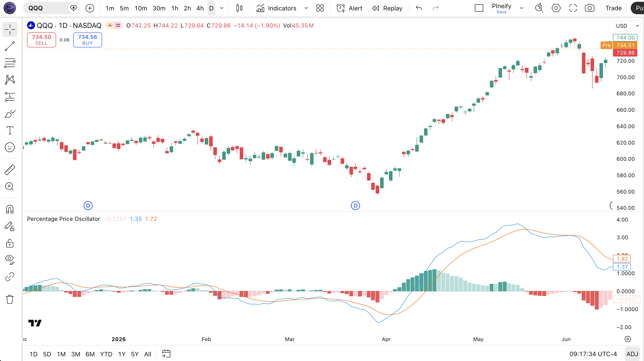
Task: Select the brush drawing tool
Action: (10, 114)
